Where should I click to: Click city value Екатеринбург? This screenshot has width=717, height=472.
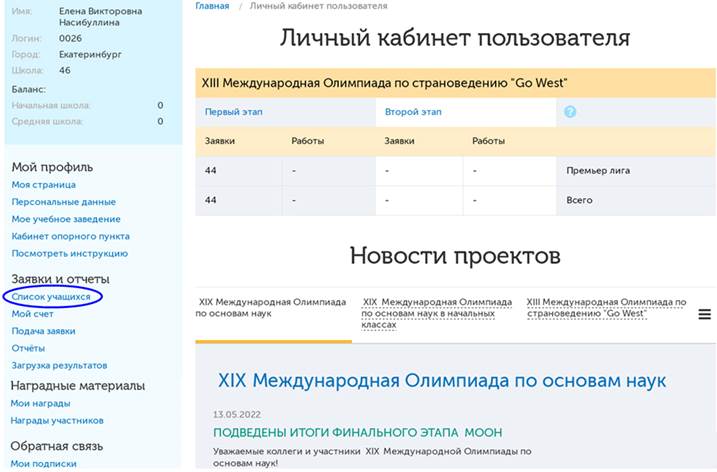click(90, 54)
